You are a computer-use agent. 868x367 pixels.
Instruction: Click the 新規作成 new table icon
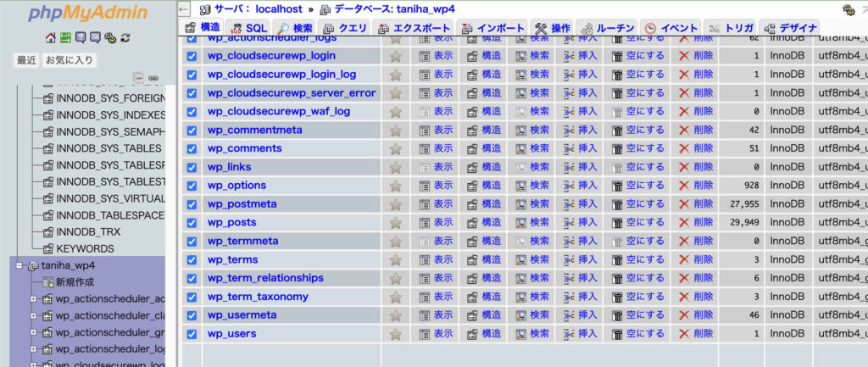[x=48, y=282]
